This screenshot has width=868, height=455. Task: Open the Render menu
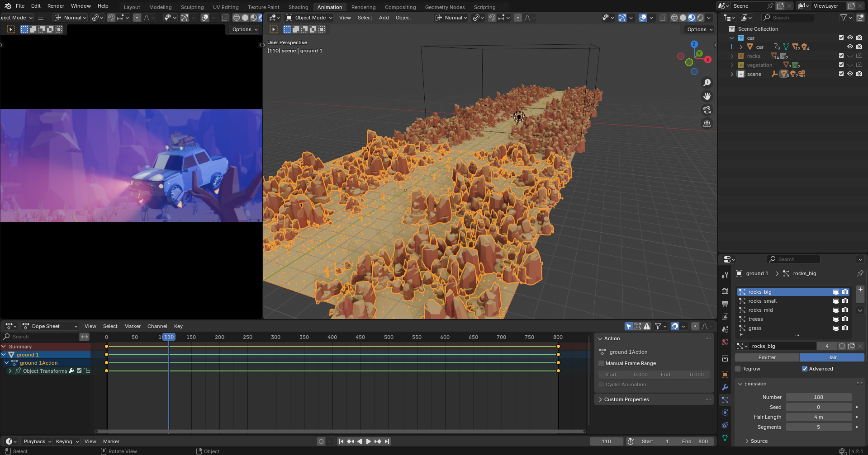[56, 6]
